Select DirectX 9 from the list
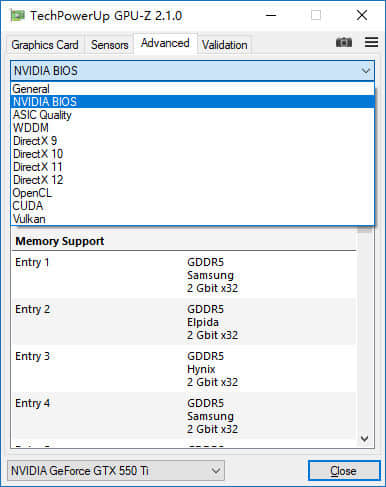 click(x=193, y=141)
